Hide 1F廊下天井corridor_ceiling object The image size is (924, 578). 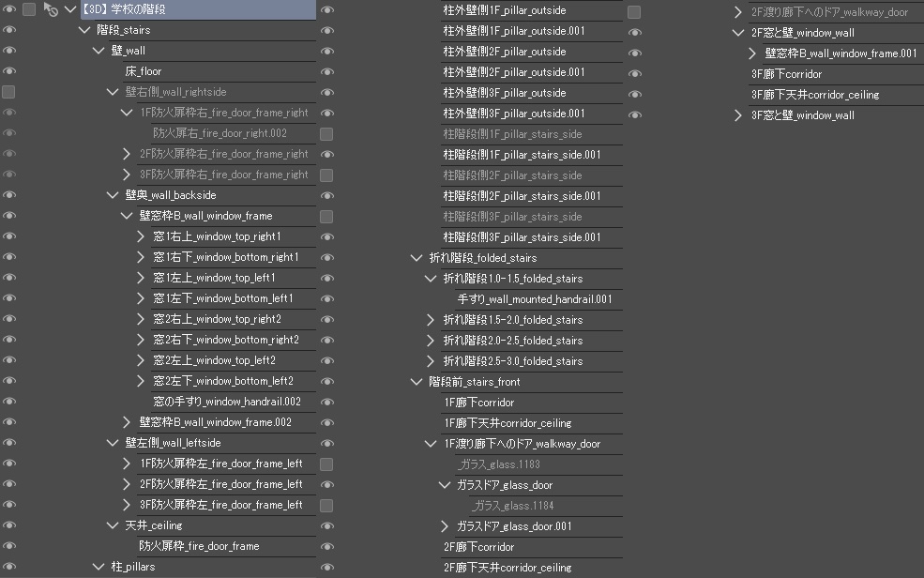(x=327, y=423)
